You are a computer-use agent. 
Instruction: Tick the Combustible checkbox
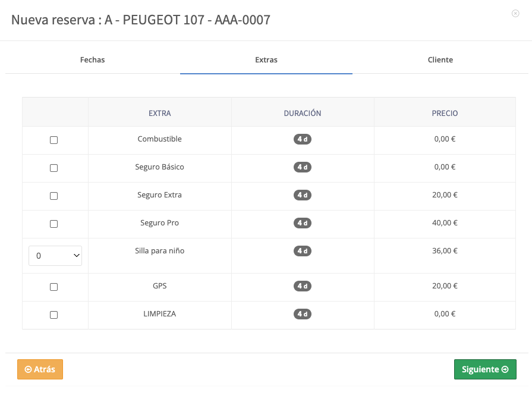(x=53, y=140)
